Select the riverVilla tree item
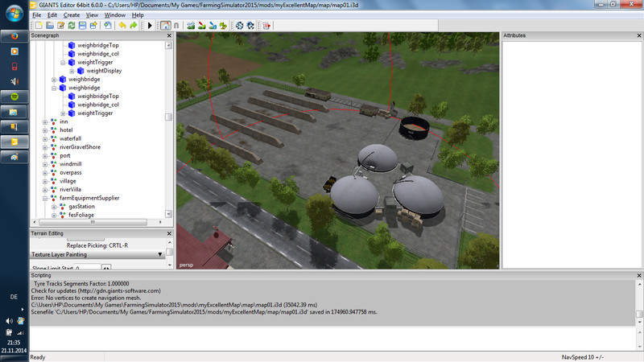The image size is (644, 362). click(70, 190)
